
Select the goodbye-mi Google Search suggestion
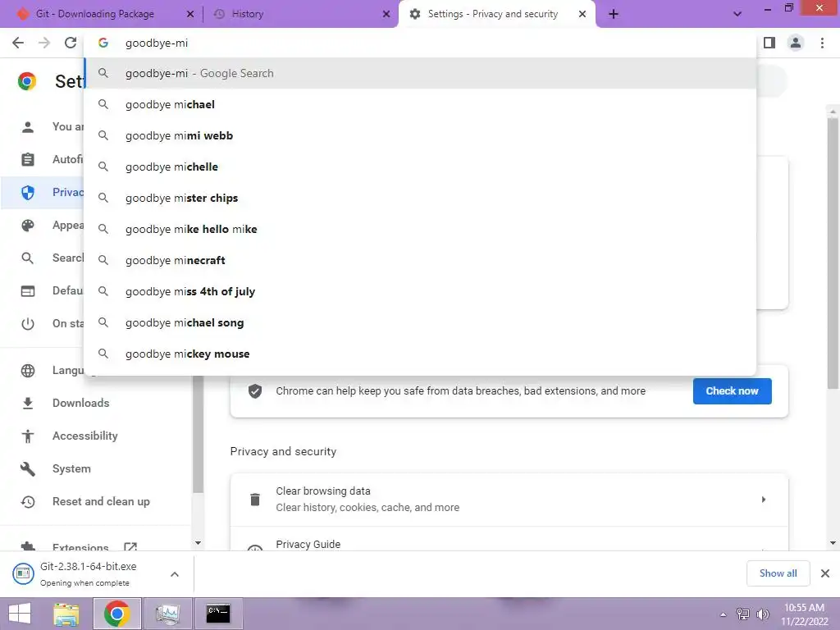point(421,73)
